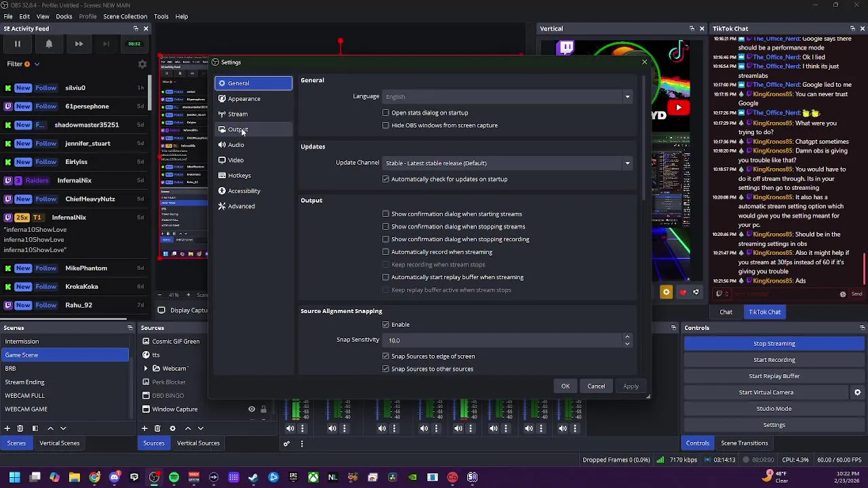Open the File menu
868x488 pixels.
(8, 16)
